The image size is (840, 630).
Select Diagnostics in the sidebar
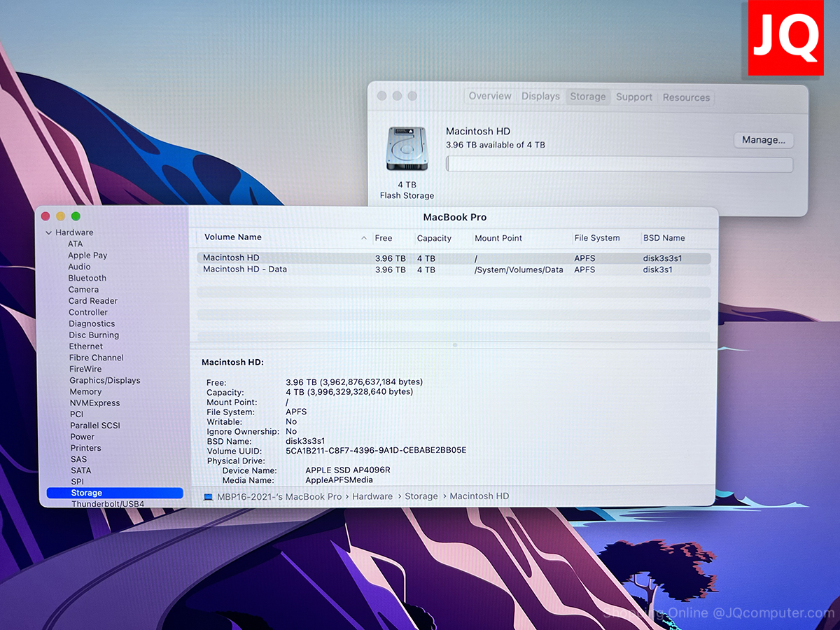(x=92, y=323)
